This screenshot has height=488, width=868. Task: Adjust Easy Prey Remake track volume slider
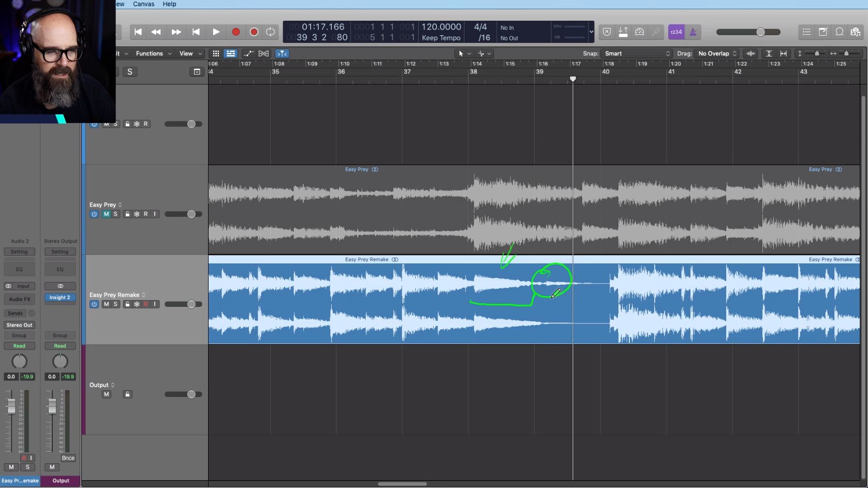[184, 304]
